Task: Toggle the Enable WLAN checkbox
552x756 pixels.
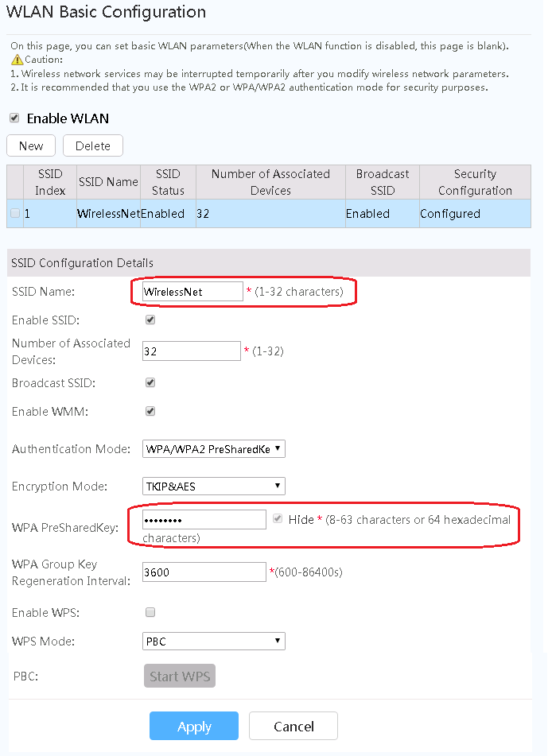Action: click(x=14, y=118)
